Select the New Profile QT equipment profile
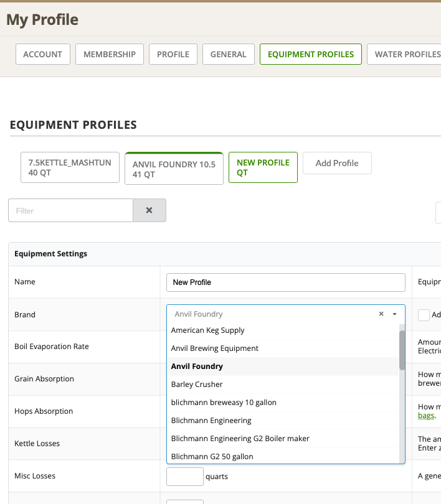Screen dimensions: 441x504 [x=263, y=167]
